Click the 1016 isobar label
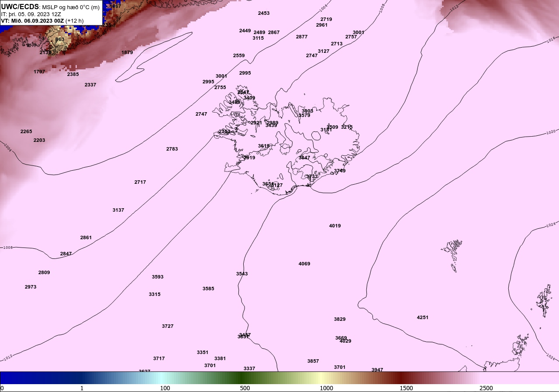Viewport: 559px width, 392px height. (551, 40)
